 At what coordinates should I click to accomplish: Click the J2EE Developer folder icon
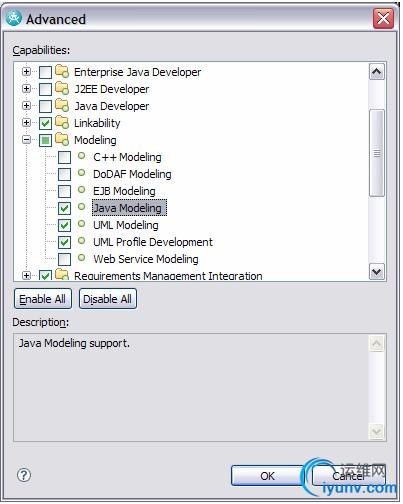62,88
